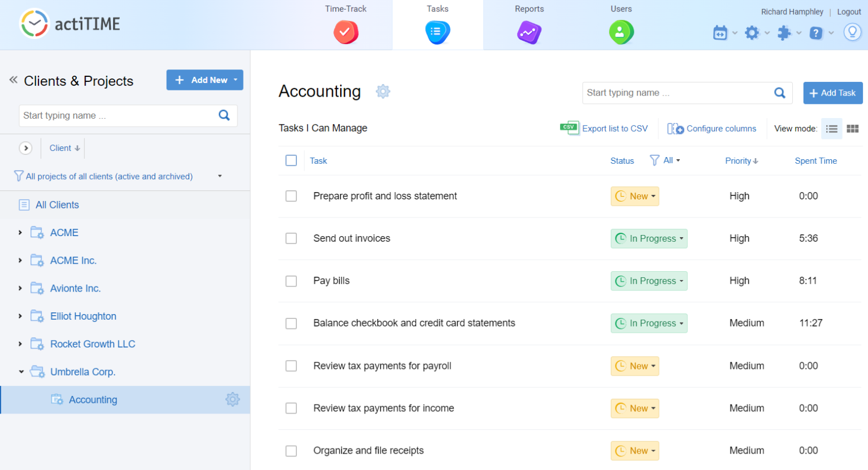Expand the Rocket Growth LLC client

[x=20, y=344]
